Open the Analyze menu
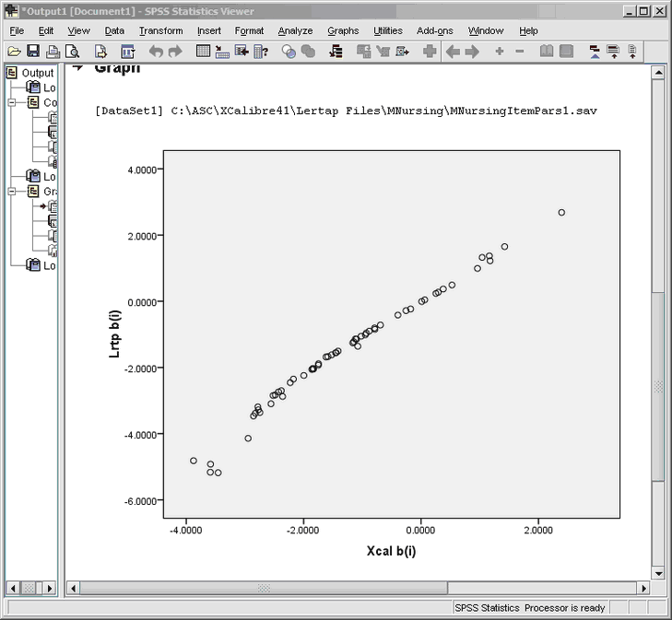Image resolution: width=672 pixels, height=620 pixels. pyautogui.click(x=295, y=30)
